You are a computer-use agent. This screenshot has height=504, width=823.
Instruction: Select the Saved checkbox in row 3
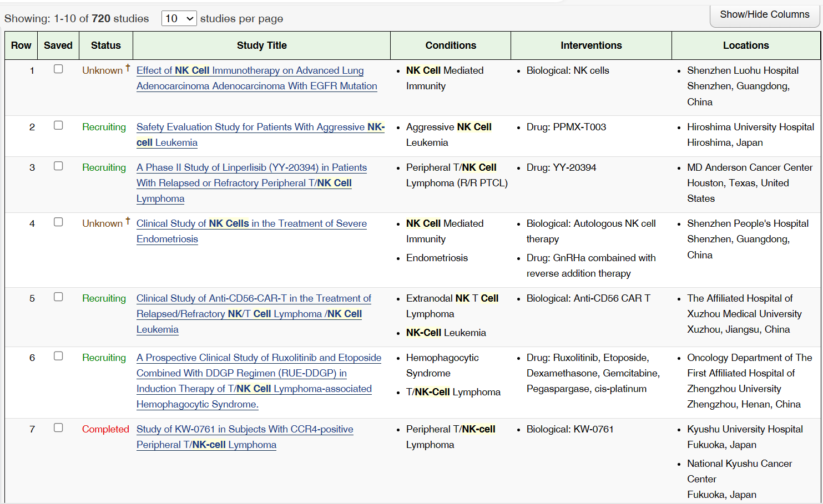pos(58,166)
